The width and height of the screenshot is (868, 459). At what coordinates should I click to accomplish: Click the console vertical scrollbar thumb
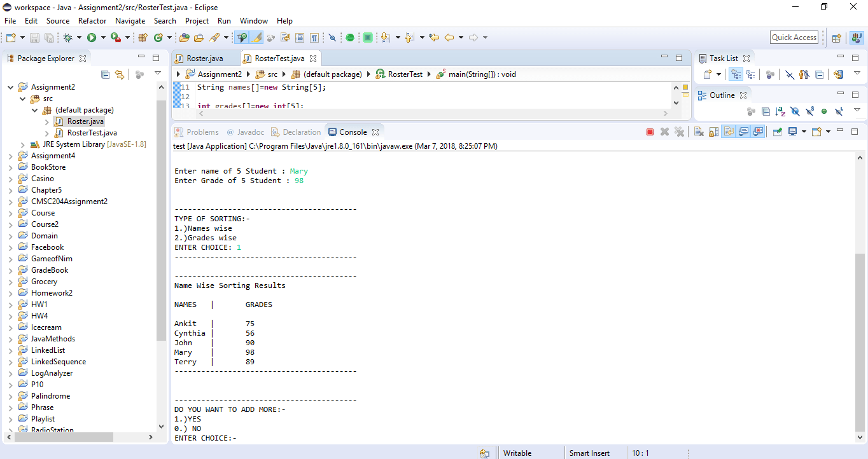click(860, 343)
